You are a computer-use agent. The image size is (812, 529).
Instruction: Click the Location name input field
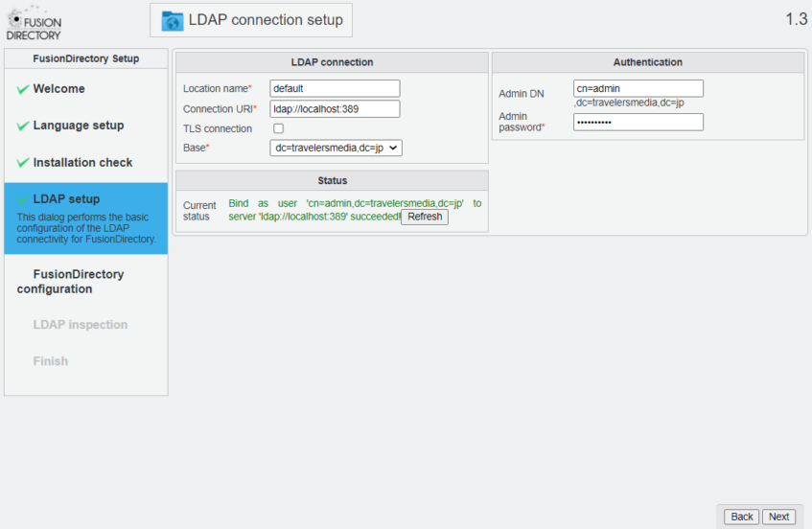(x=334, y=88)
